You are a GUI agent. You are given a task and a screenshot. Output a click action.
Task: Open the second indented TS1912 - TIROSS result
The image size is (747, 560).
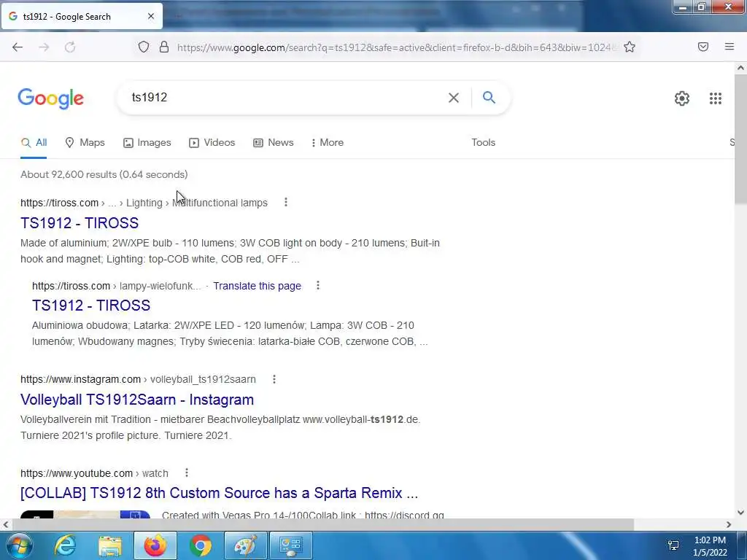tap(91, 306)
